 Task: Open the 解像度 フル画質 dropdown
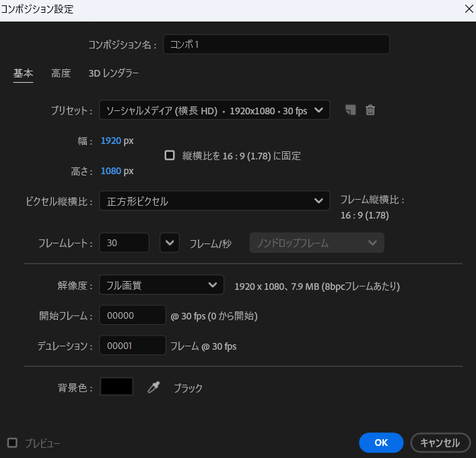pyautogui.click(x=161, y=285)
